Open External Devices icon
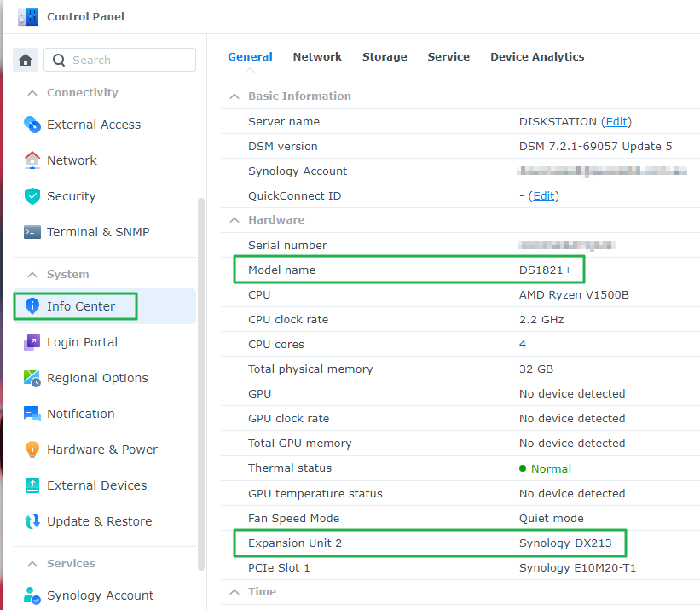The height and width of the screenshot is (610, 700). click(32, 485)
